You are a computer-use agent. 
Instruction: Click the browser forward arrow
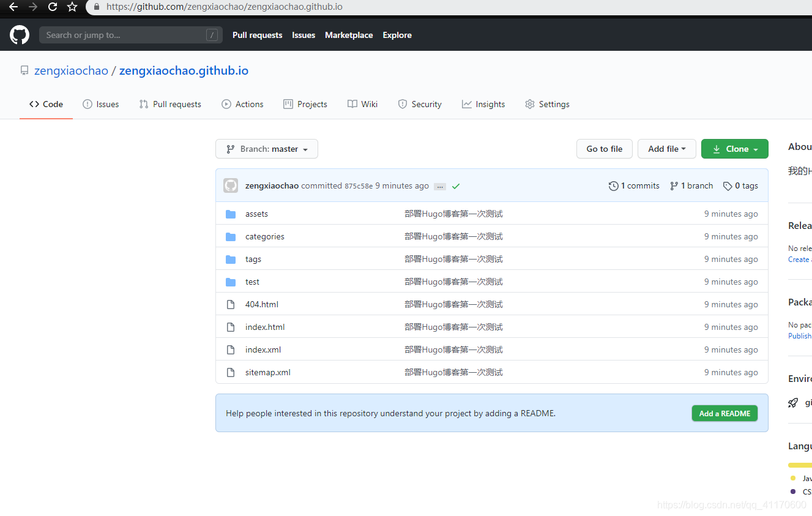tap(33, 7)
